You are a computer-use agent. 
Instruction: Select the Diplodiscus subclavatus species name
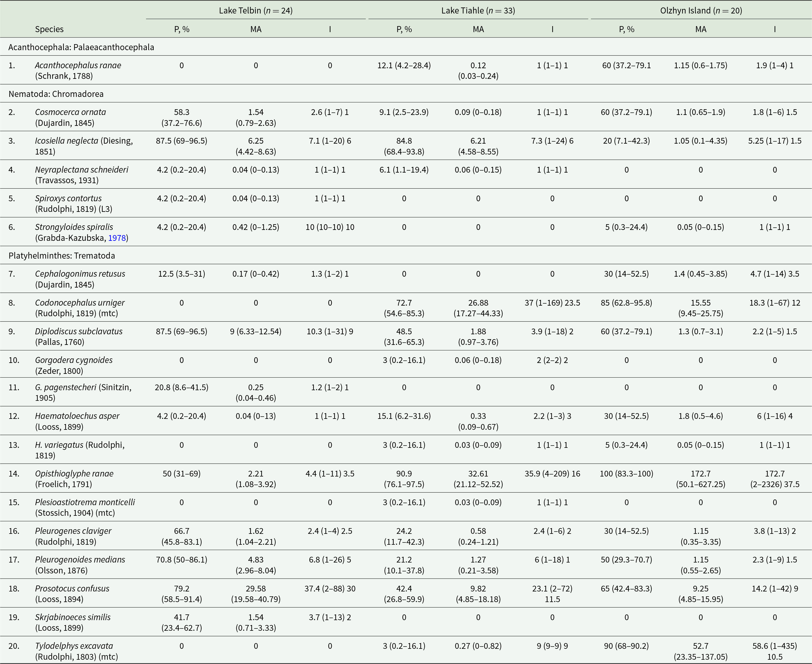pyautogui.click(x=79, y=331)
